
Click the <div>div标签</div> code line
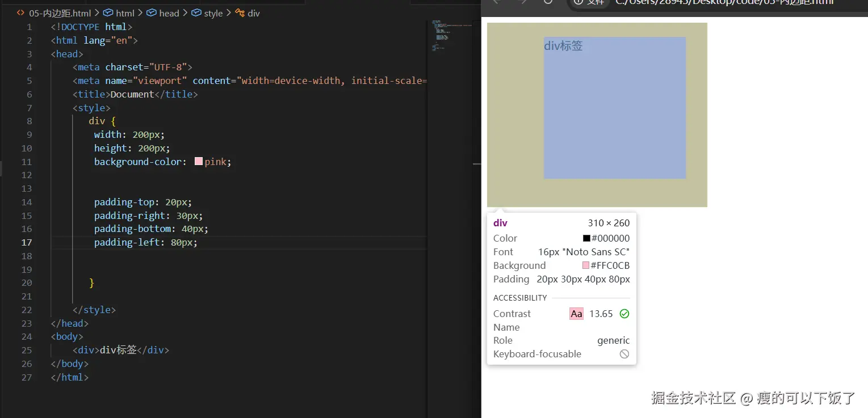[121, 350]
